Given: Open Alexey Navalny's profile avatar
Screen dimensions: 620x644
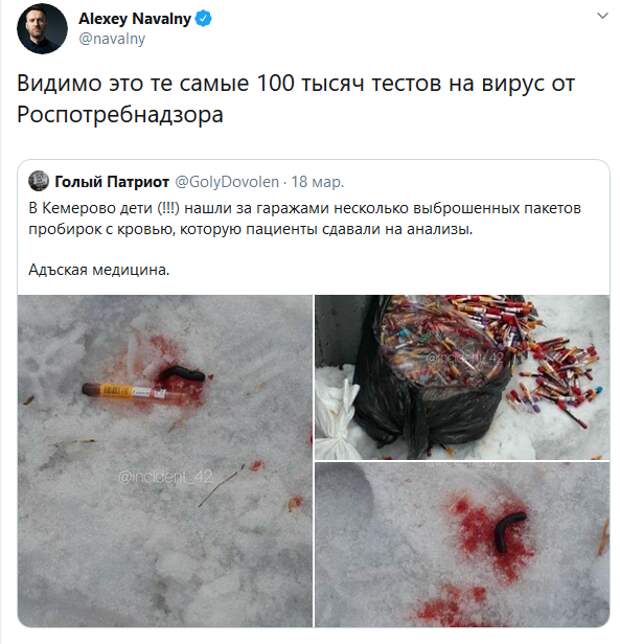Looking at the screenshot, I should coord(42,28).
